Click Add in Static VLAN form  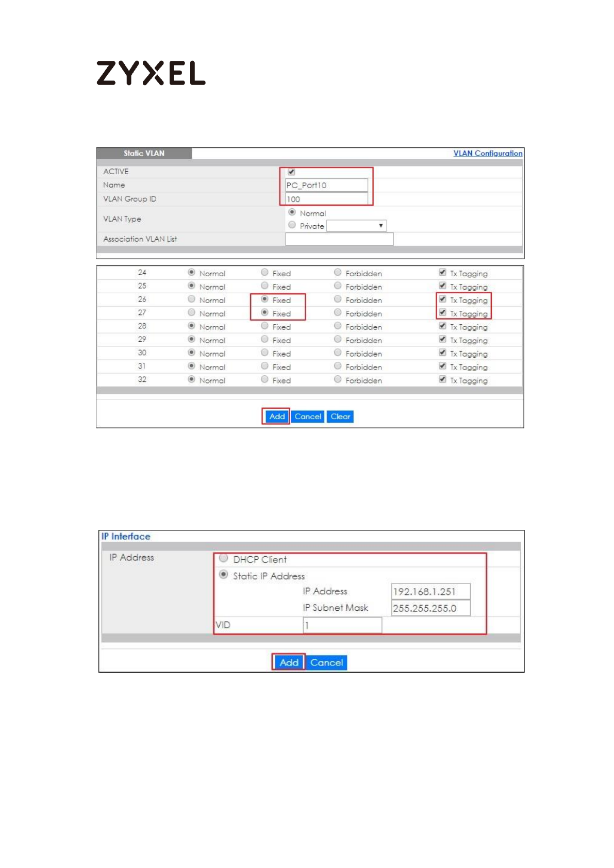pyautogui.click(x=276, y=416)
